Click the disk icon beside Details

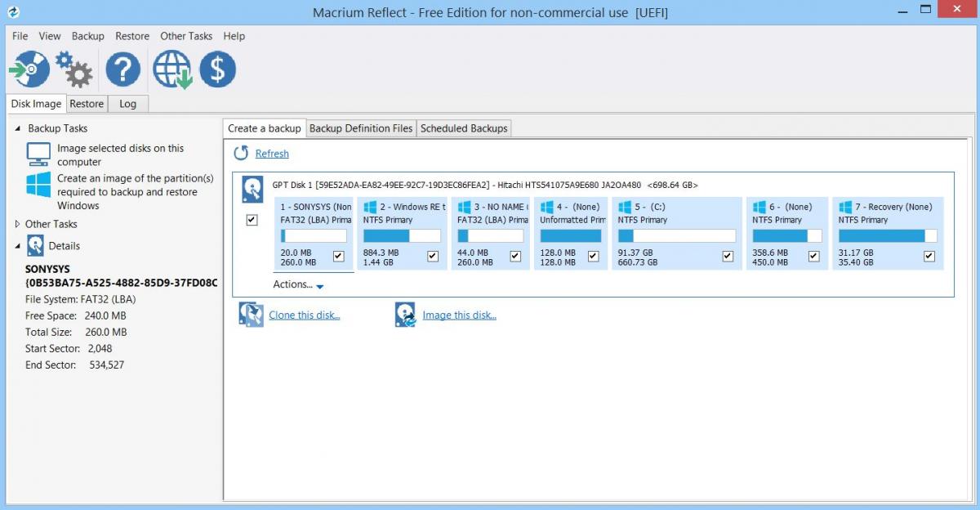pyautogui.click(x=35, y=245)
